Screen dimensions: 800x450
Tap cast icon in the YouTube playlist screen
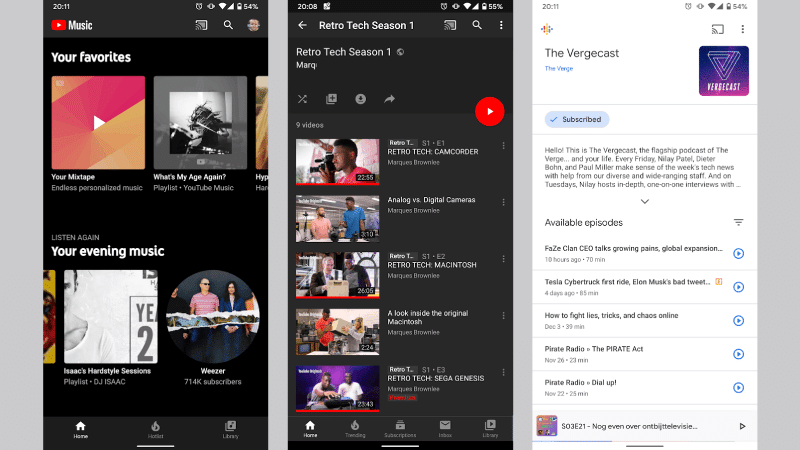450,25
